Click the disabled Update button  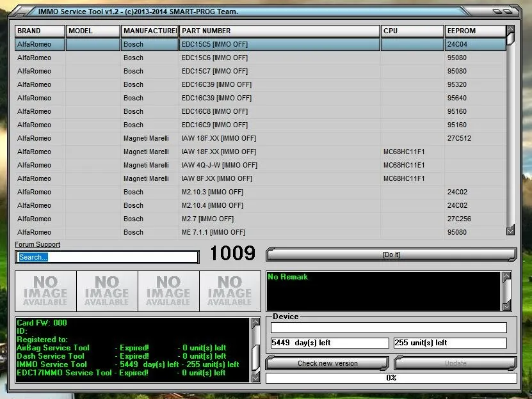(455, 363)
